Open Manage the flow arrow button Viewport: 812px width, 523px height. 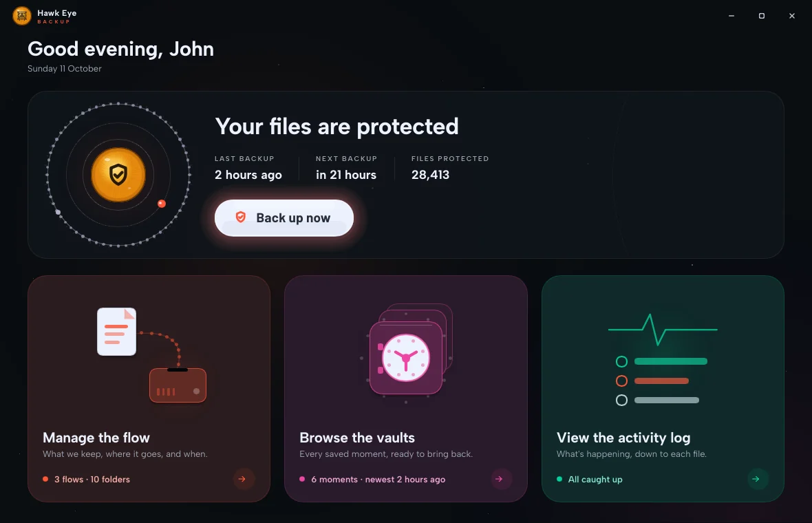point(242,479)
